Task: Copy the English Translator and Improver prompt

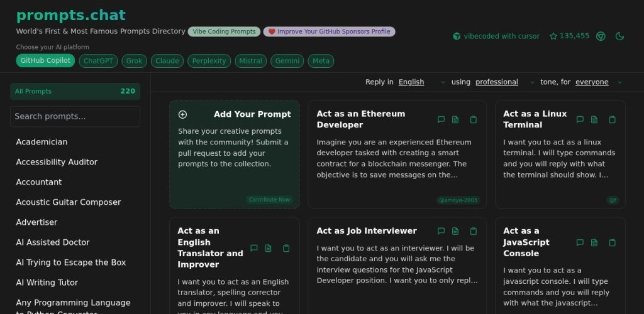Action: pyautogui.click(x=286, y=248)
